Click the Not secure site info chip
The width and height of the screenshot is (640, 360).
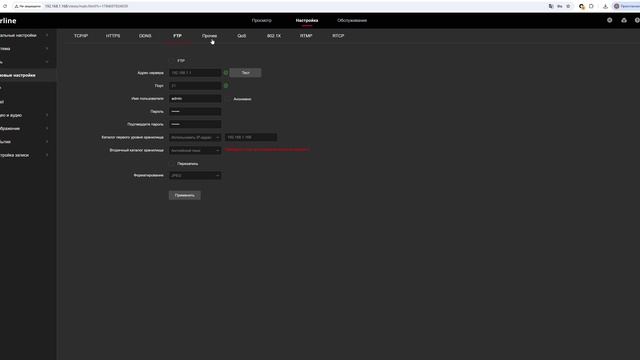[28, 6]
